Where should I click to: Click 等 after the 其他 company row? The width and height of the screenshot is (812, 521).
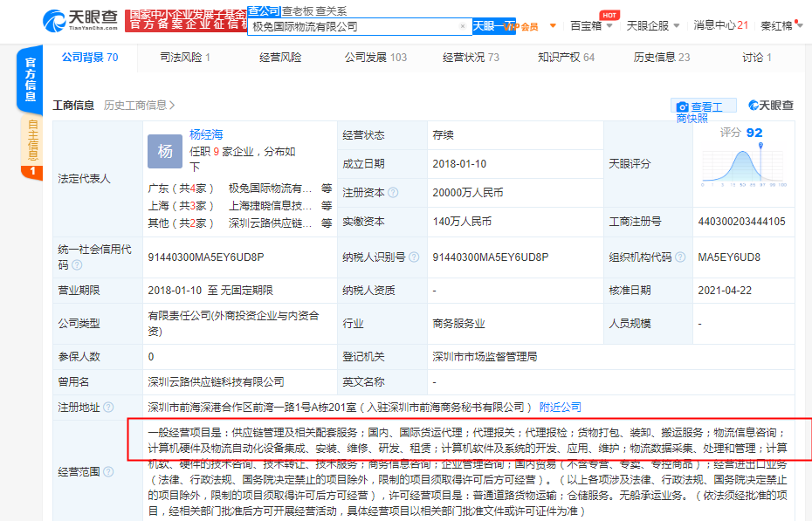(x=327, y=223)
